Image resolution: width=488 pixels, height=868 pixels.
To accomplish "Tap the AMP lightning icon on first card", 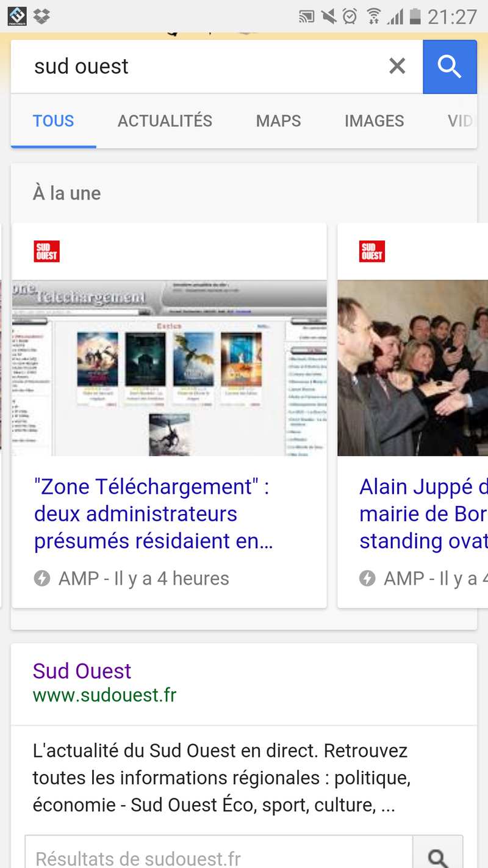I will (41, 578).
